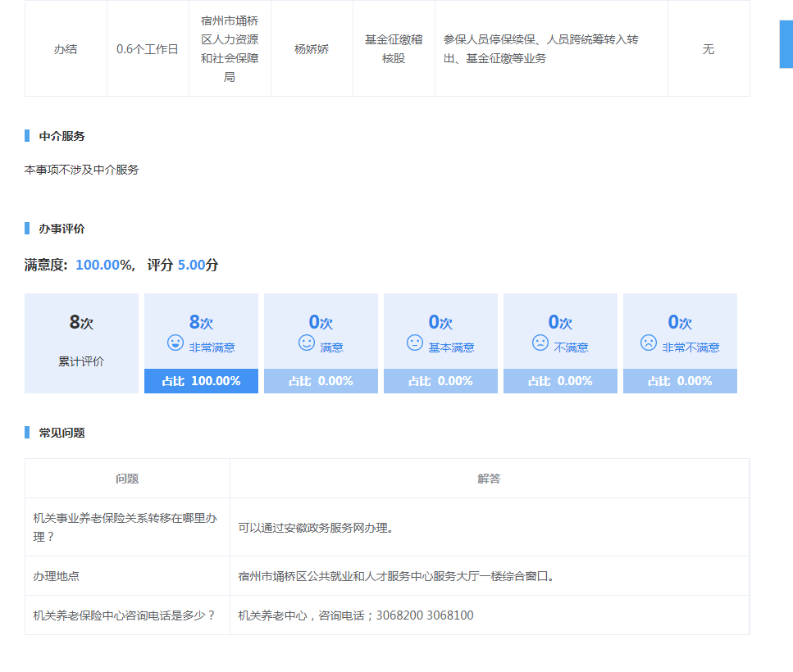Image resolution: width=793 pixels, height=672 pixels.
Task: Click the 基金征缴稽核股 department cell
Action: [394, 48]
